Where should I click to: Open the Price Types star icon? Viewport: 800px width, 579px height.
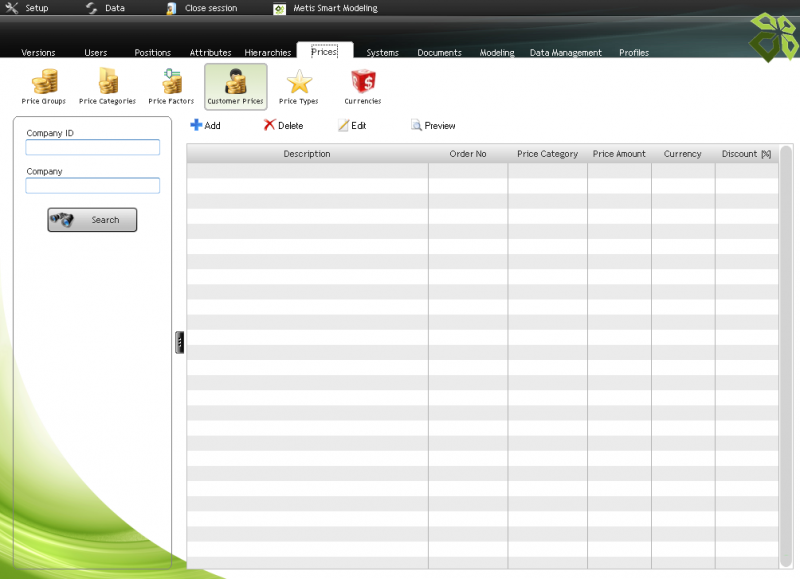tap(299, 85)
